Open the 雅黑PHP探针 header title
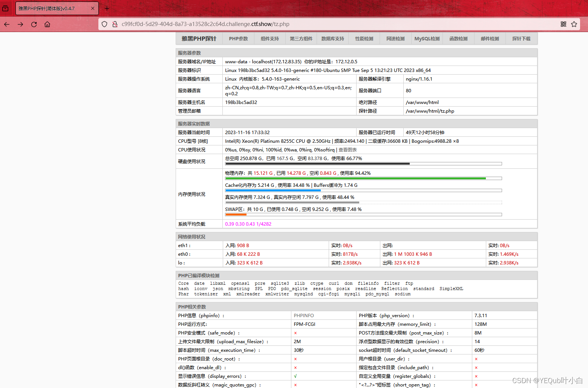 199,39
